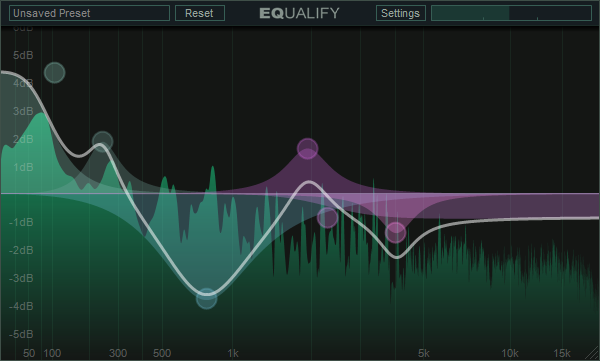Click the -1dB gain scale label
The width and height of the screenshot is (600, 361).
[21, 222]
